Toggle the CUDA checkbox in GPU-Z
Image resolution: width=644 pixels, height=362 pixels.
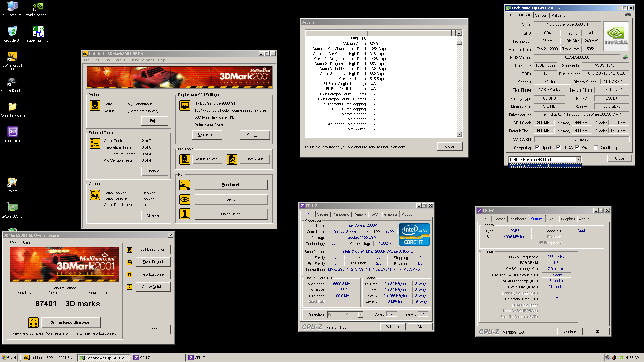[558, 147]
